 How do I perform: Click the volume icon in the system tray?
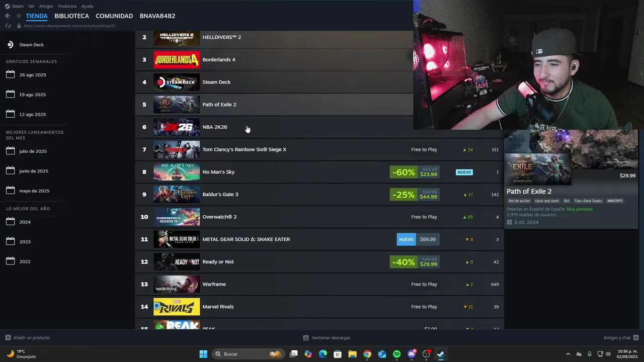[608, 354]
